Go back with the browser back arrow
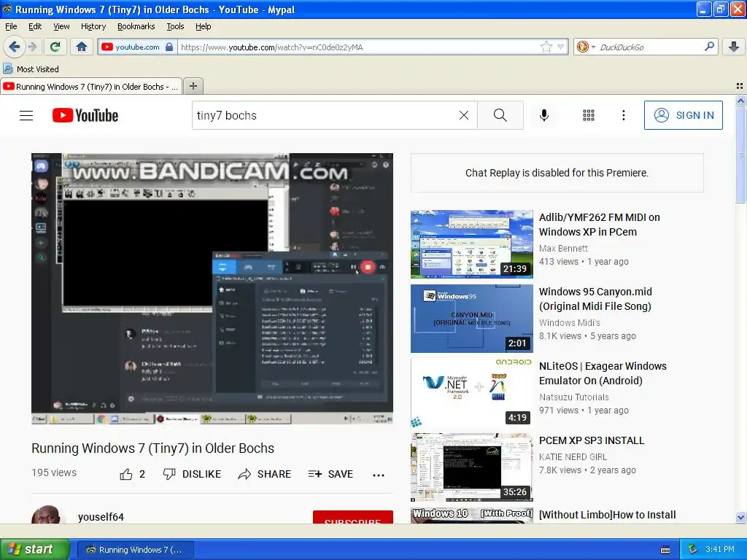 click(15, 47)
